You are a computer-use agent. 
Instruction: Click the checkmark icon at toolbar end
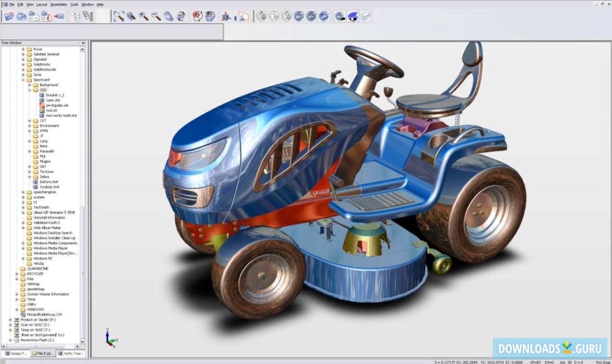pos(365,16)
